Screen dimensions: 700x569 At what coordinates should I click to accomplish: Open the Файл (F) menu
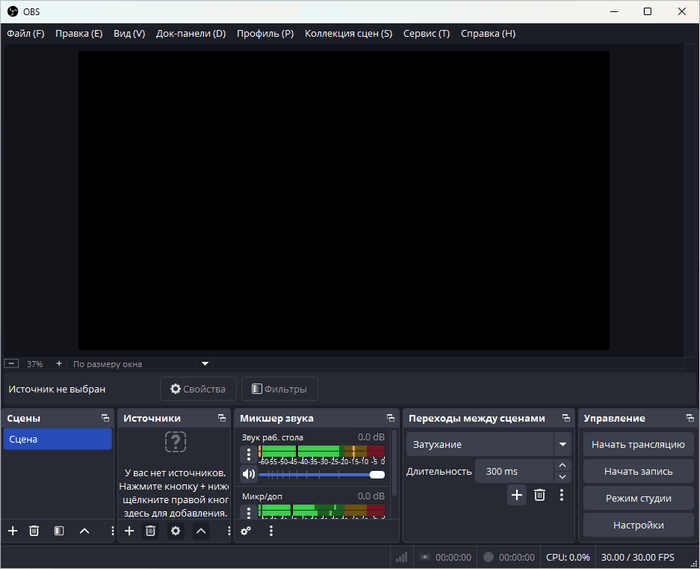tap(26, 33)
